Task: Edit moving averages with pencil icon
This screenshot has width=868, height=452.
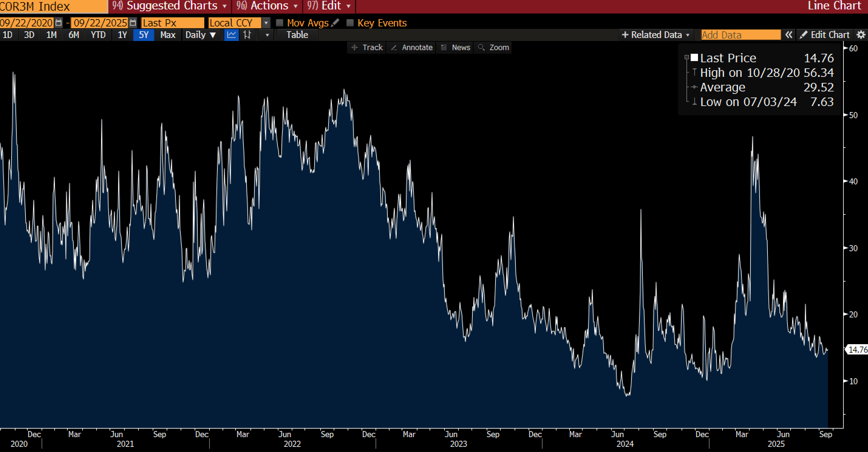Action: [x=335, y=22]
